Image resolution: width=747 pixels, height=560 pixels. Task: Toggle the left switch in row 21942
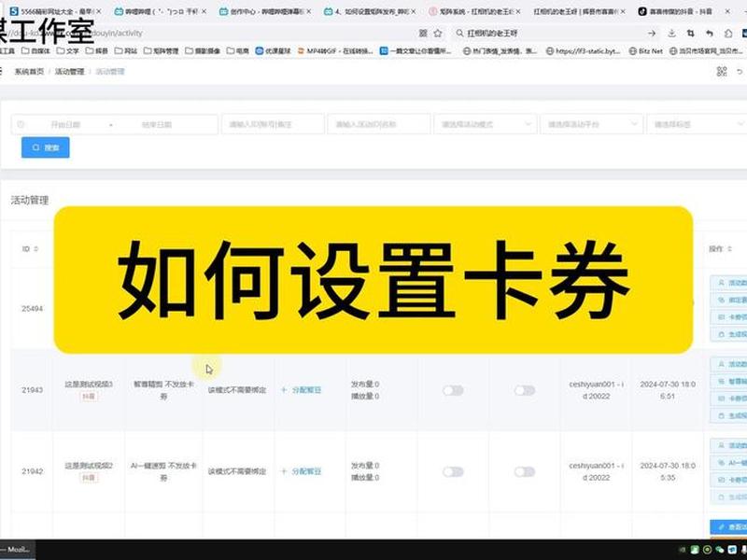pos(453,472)
